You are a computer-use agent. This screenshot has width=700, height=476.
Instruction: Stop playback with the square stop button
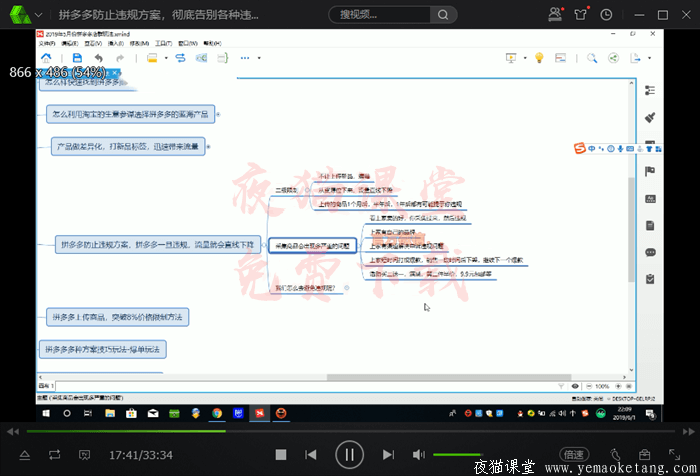click(281, 455)
